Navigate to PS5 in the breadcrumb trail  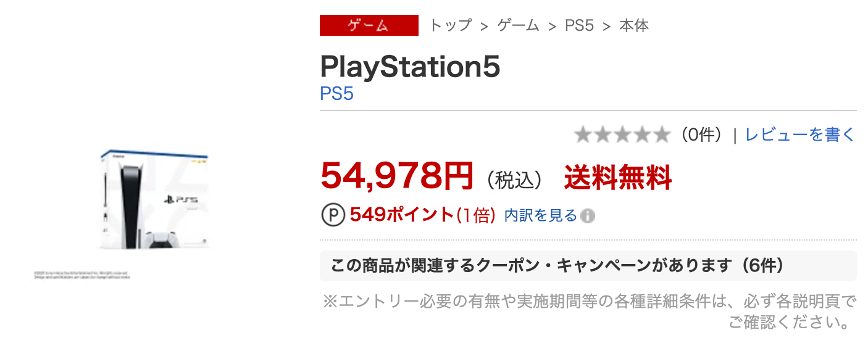point(579,25)
